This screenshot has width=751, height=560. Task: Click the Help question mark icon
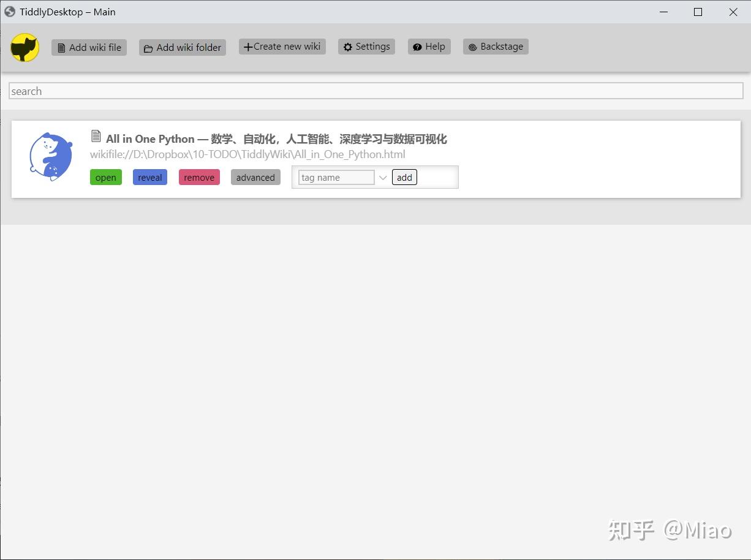417,46
